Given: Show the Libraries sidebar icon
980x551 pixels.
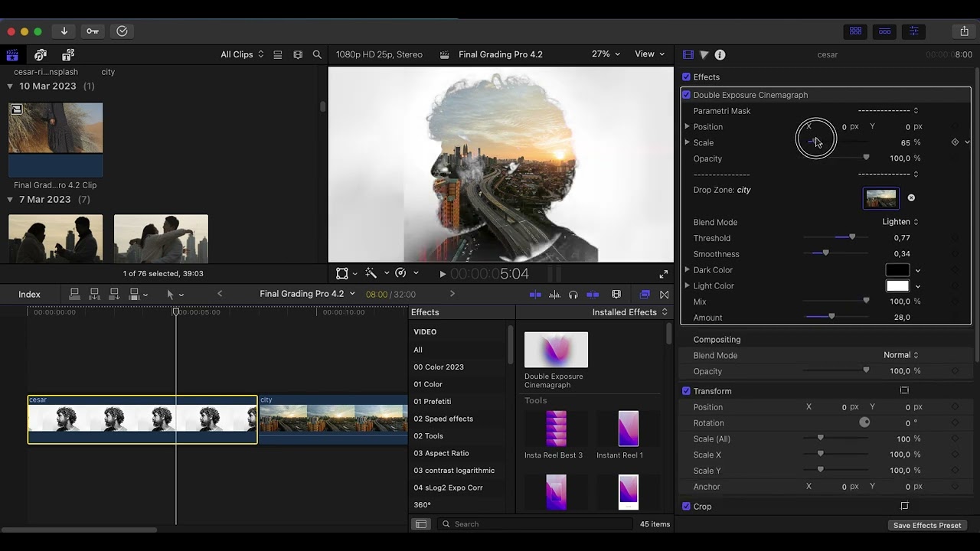Looking at the screenshot, I should pos(12,55).
